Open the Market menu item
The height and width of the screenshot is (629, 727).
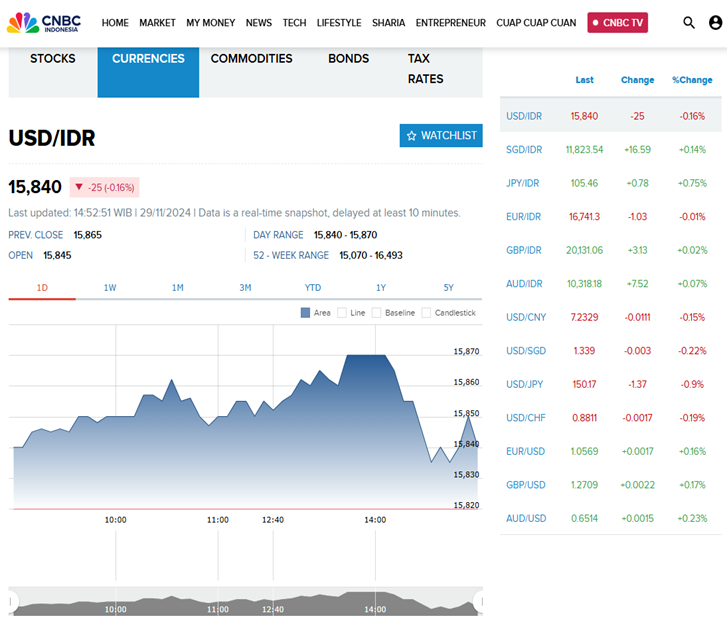[157, 22]
